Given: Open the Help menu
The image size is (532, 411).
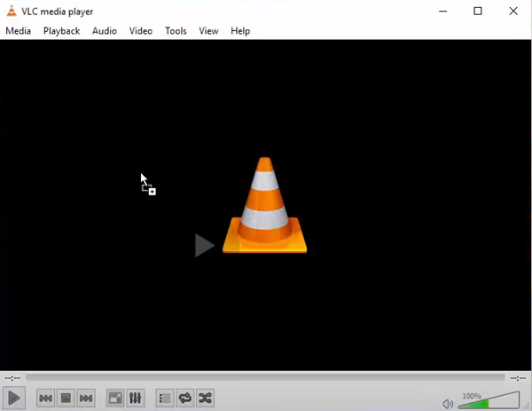Looking at the screenshot, I should click(x=240, y=31).
